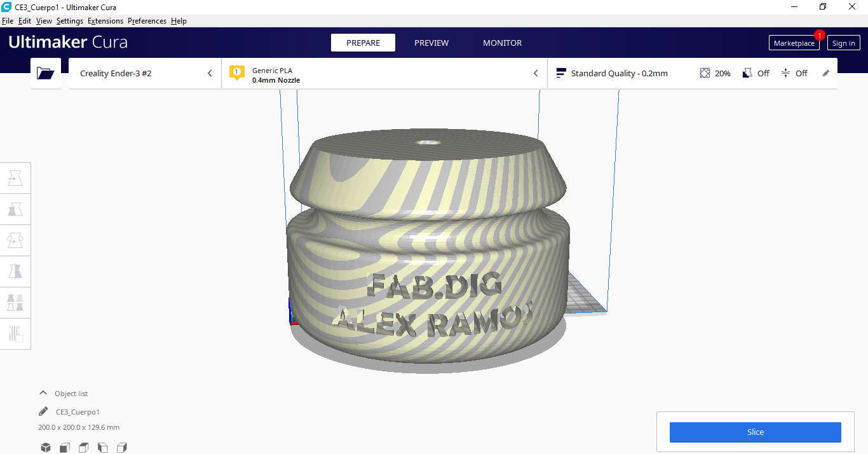The height and width of the screenshot is (454, 868).
Task: Switch to top view cube icon
Action: click(x=84, y=448)
